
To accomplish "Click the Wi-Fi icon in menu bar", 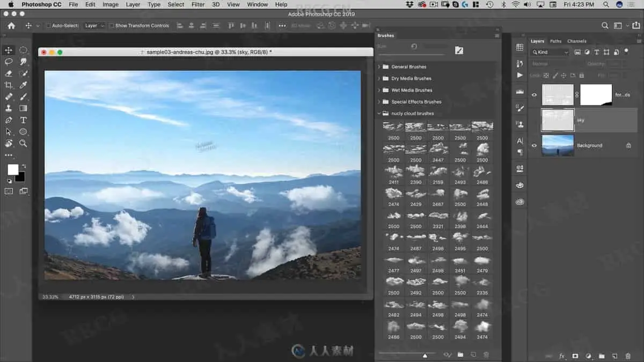I will (515, 4).
